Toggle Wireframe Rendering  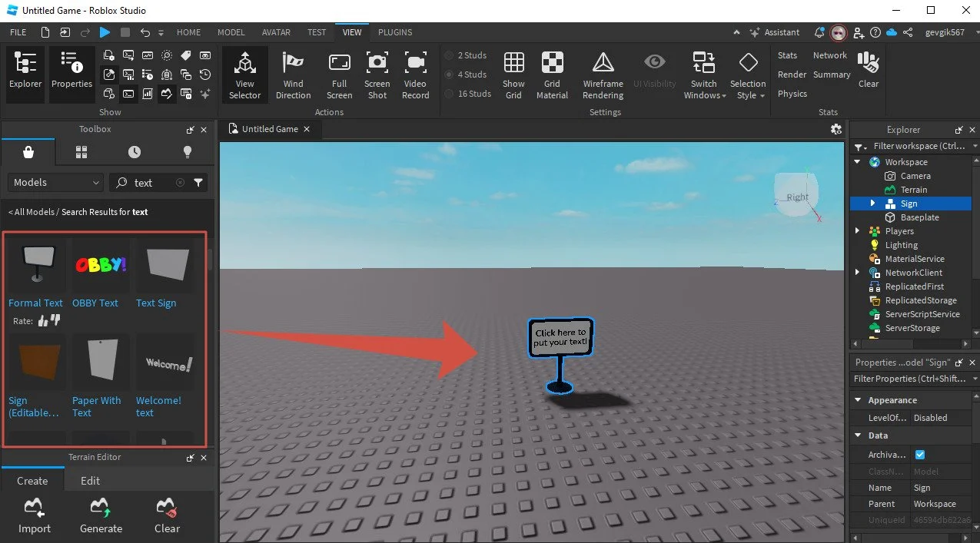click(x=603, y=74)
